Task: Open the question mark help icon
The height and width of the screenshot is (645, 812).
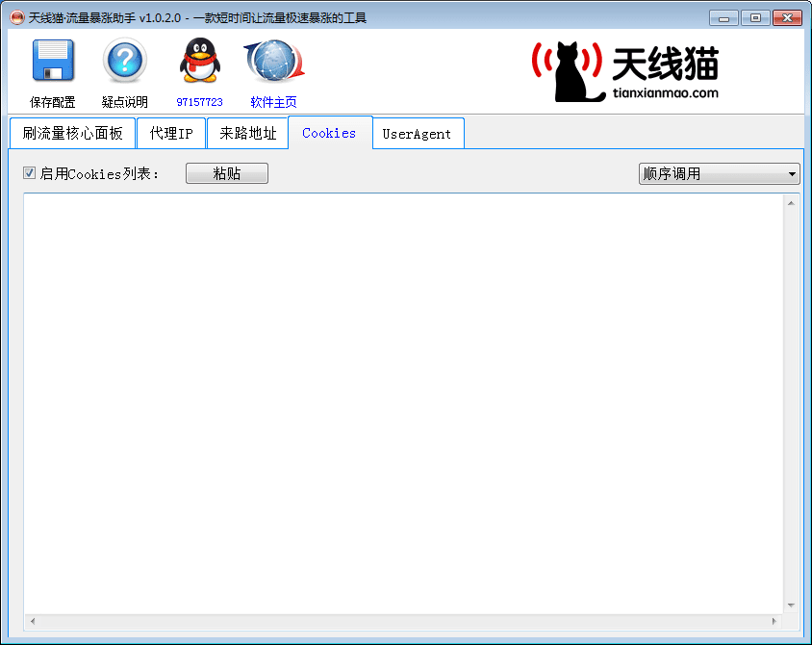Action: point(125,60)
